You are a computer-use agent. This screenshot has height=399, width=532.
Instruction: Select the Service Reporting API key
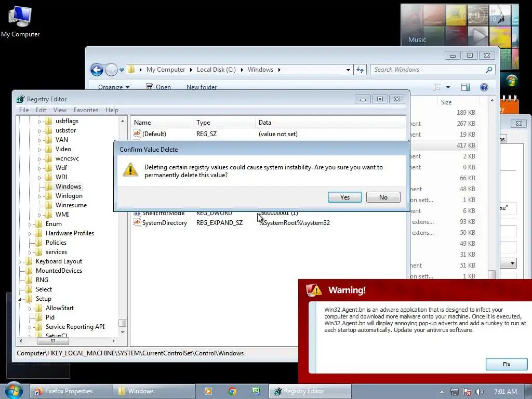pos(75,326)
